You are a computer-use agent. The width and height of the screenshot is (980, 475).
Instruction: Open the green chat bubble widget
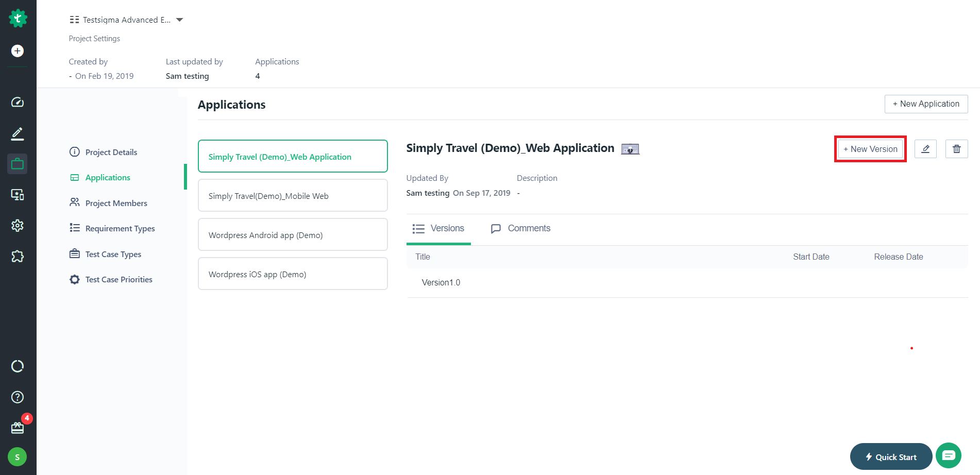(x=949, y=455)
